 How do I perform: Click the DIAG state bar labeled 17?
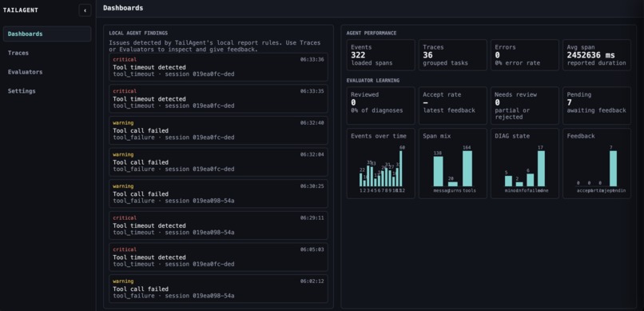coord(541,169)
